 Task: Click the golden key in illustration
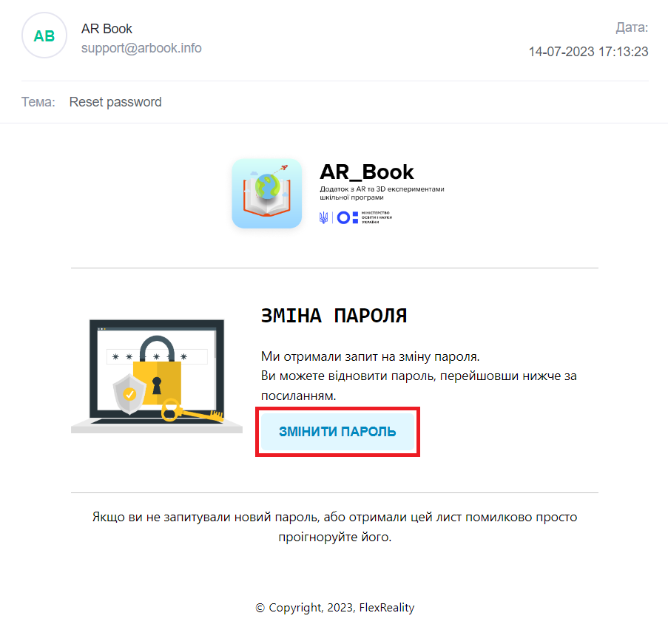pos(192,410)
